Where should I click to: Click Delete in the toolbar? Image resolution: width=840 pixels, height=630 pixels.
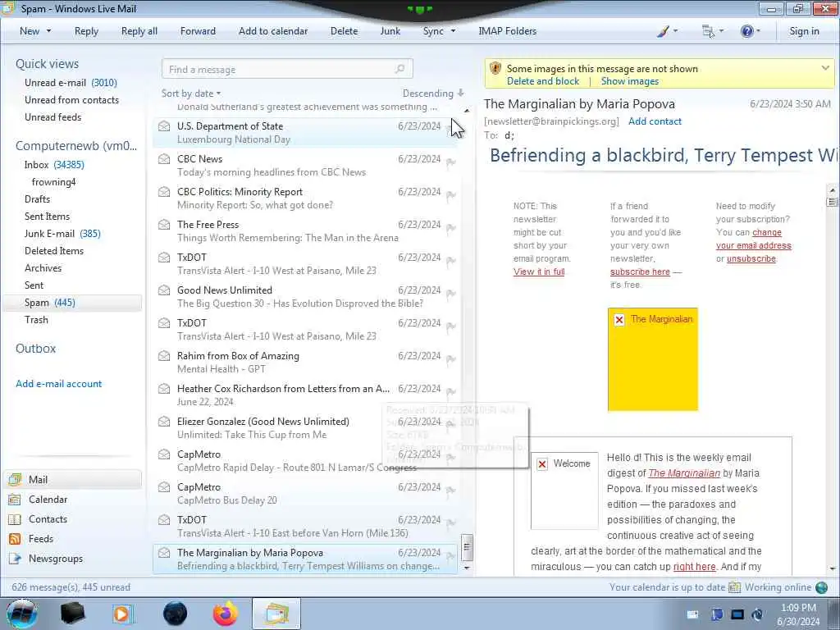coord(344,31)
